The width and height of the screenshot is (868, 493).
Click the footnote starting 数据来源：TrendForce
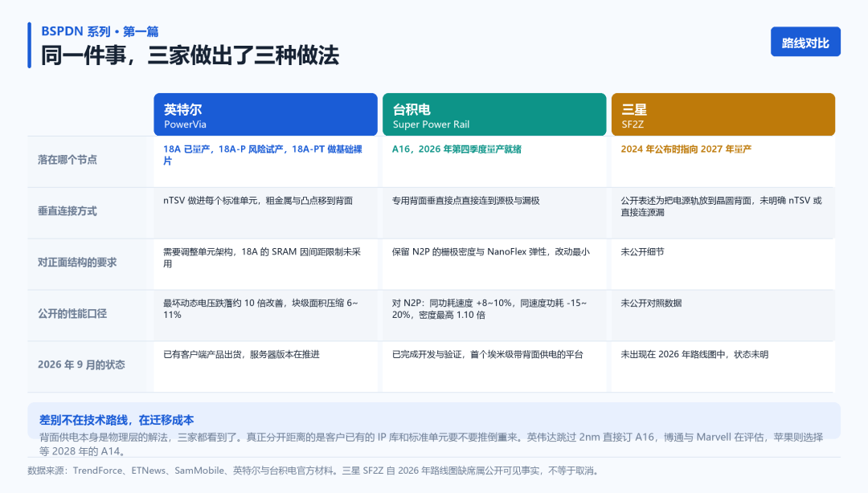pyautogui.click(x=314, y=471)
